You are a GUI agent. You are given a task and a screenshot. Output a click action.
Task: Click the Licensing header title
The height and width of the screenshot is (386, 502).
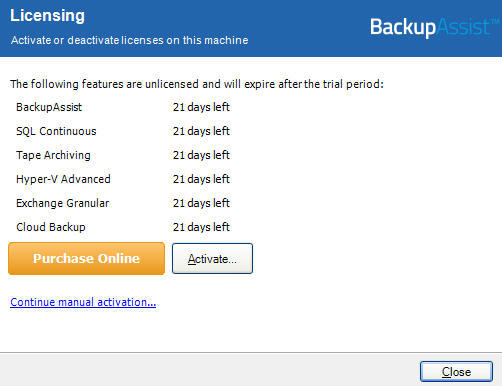(x=47, y=16)
